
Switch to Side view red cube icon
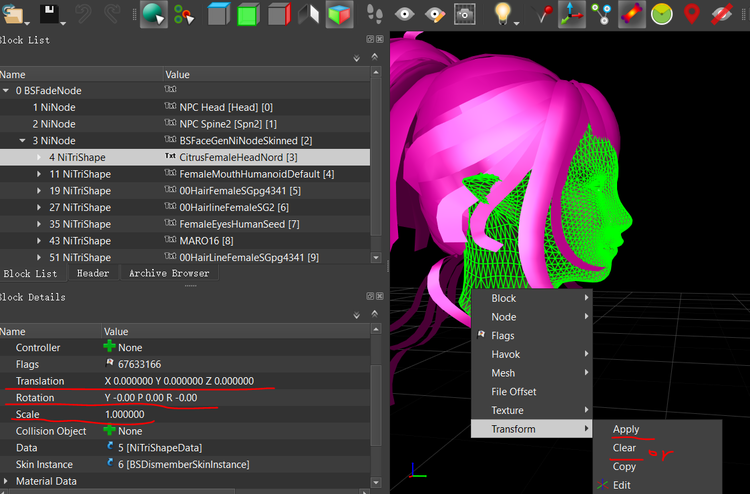click(x=279, y=14)
